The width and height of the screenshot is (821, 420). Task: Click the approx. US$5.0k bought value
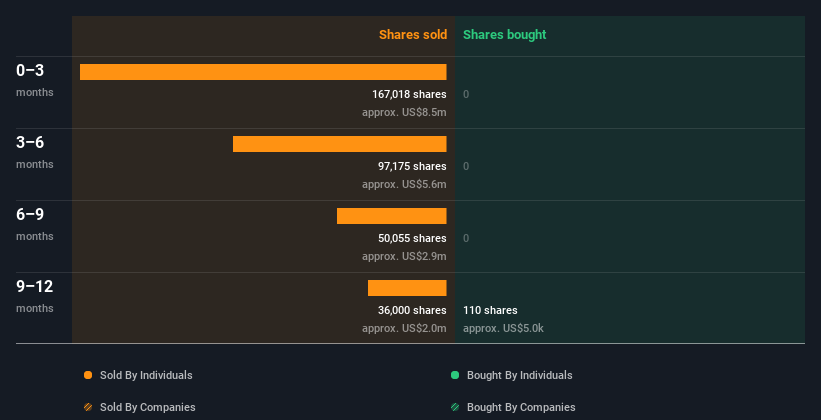pos(503,328)
